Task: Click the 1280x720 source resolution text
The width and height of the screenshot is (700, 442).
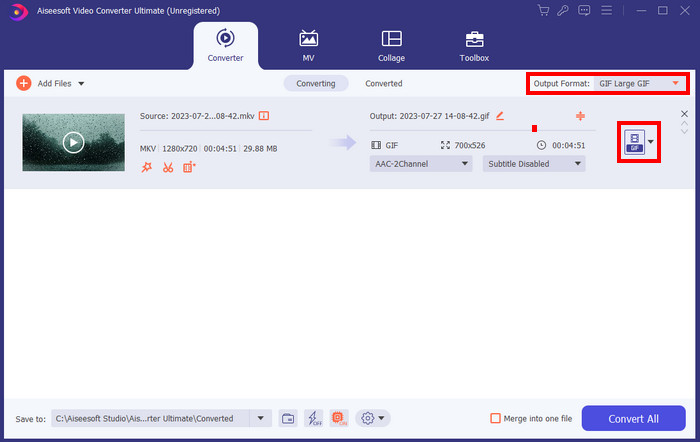Action: 179,149
